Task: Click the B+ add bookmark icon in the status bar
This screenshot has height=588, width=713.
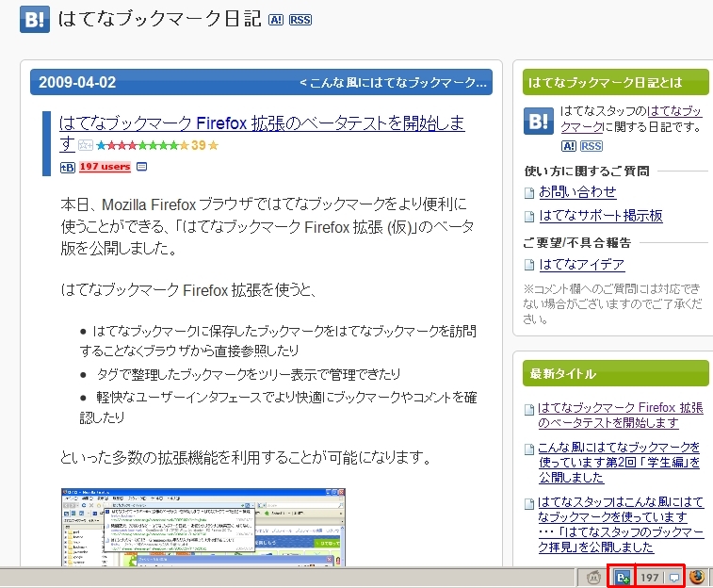Action: pos(622,578)
